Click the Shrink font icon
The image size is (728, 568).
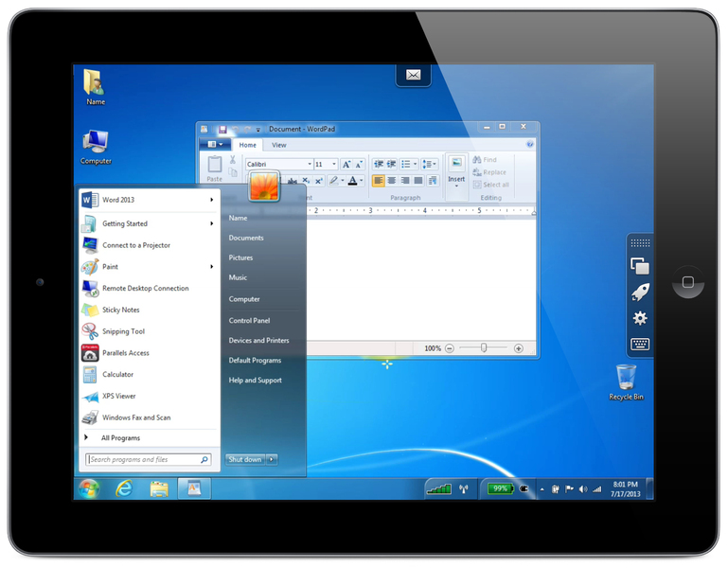coord(359,165)
